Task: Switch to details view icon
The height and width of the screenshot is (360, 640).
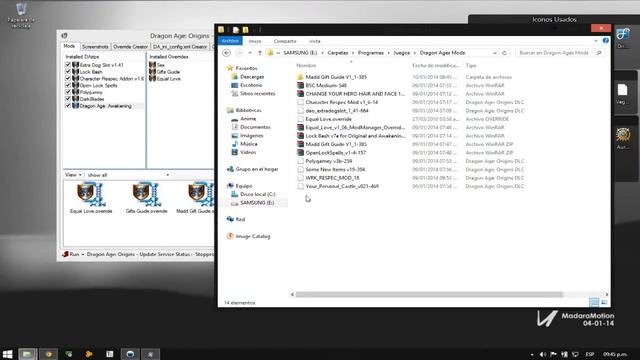Action: [x=594, y=302]
